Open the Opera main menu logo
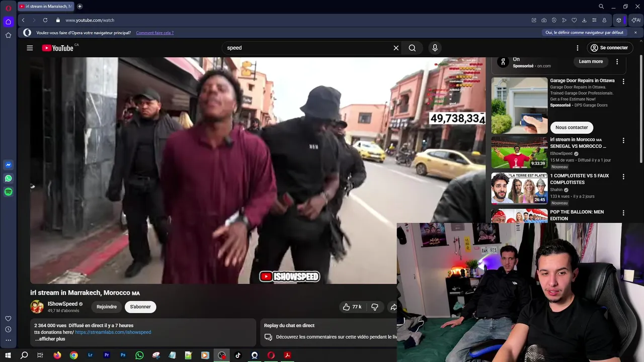This screenshot has height=362, width=644. click(8, 8)
